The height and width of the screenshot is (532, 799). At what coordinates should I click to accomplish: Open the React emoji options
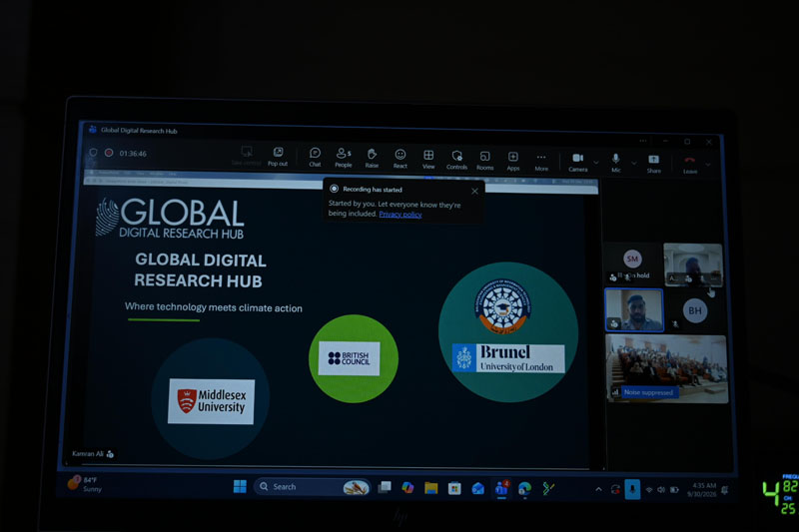pos(400,159)
